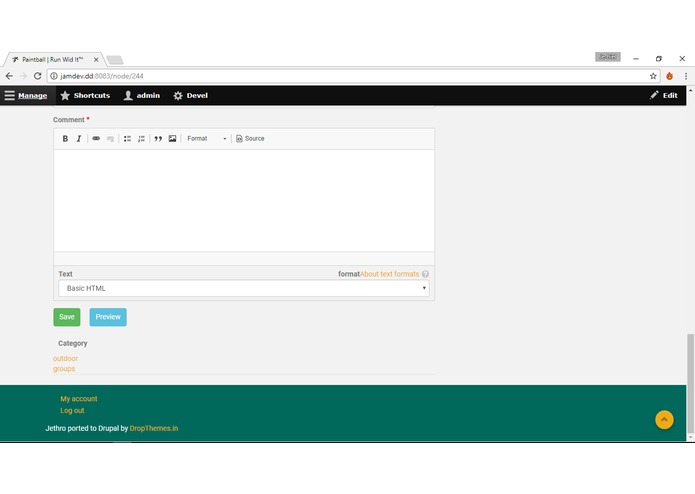Insert an image in the comment

click(172, 139)
